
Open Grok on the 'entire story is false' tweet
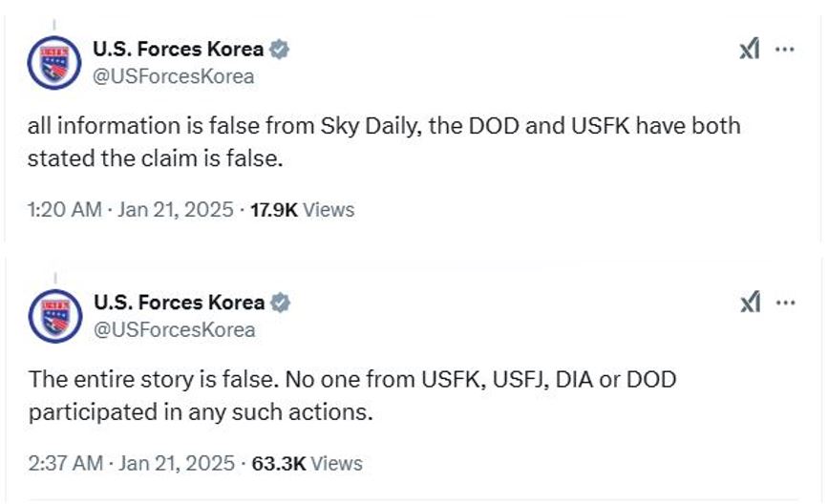[750, 304]
